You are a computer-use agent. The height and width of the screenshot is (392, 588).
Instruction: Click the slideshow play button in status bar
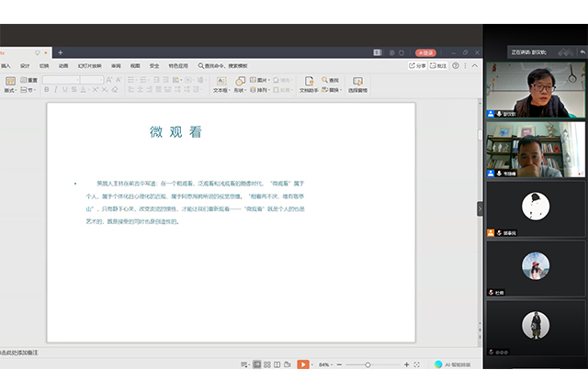pyautogui.click(x=302, y=364)
